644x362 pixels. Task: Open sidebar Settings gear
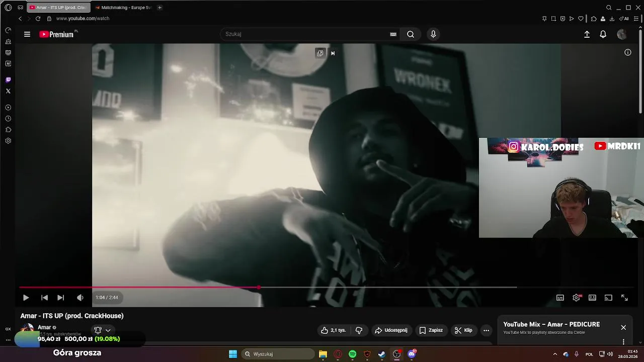point(8,141)
